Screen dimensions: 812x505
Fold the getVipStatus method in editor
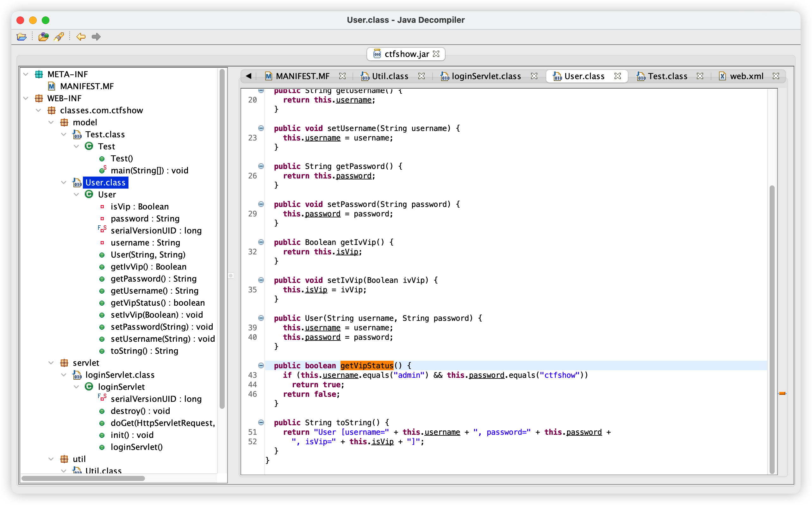pyautogui.click(x=261, y=365)
